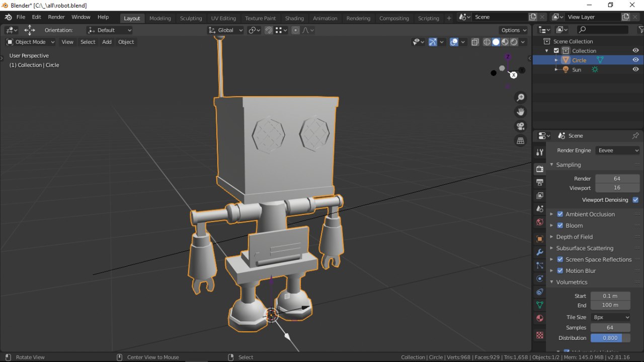Switch to Modeling workspace tab
This screenshot has height=362, width=644.
(160, 18)
